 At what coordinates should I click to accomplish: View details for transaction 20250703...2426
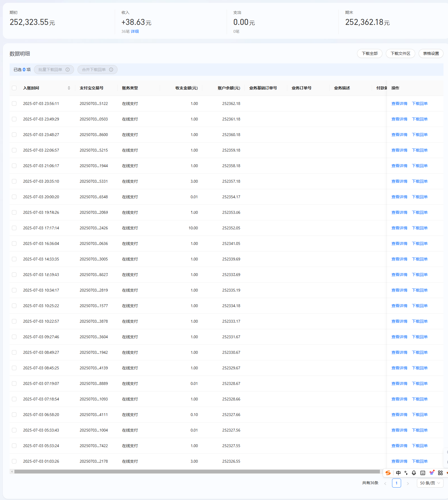coord(399,228)
